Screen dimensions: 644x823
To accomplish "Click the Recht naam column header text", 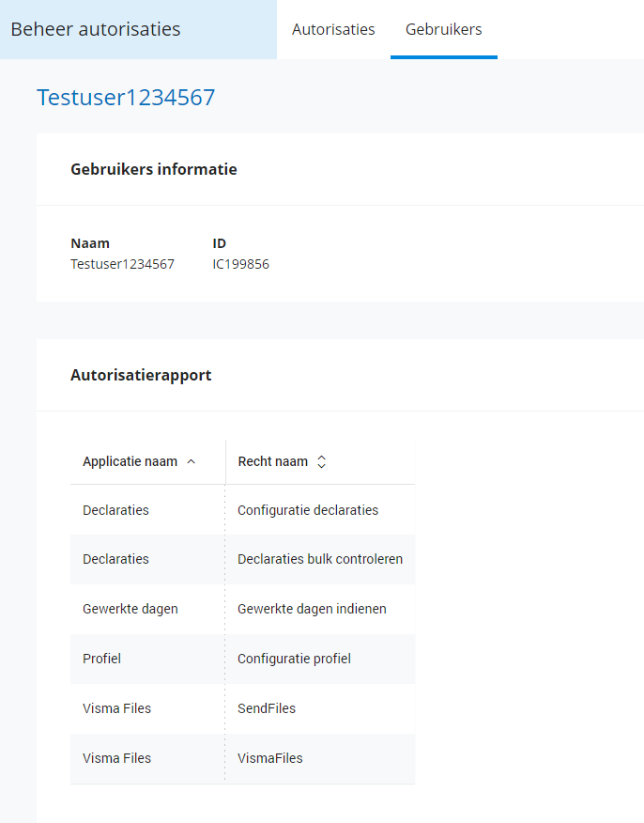I will pyautogui.click(x=272, y=461).
